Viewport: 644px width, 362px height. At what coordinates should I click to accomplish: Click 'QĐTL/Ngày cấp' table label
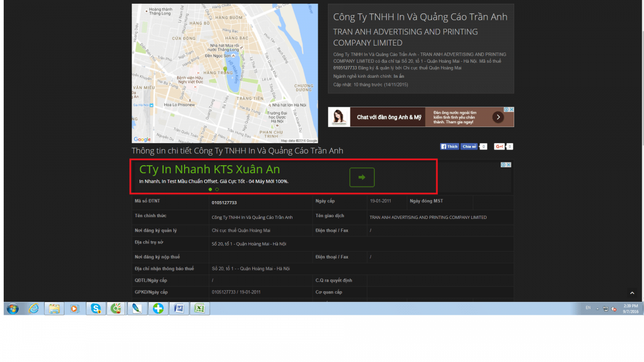152,280
